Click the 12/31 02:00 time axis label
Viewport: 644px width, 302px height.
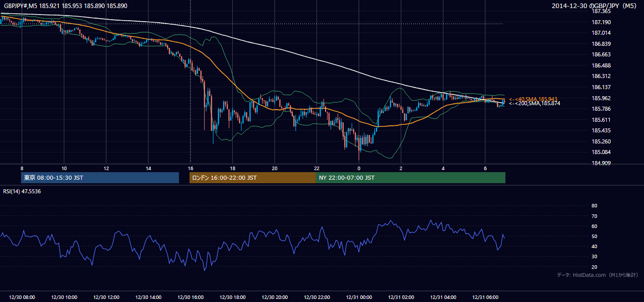(401, 297)
